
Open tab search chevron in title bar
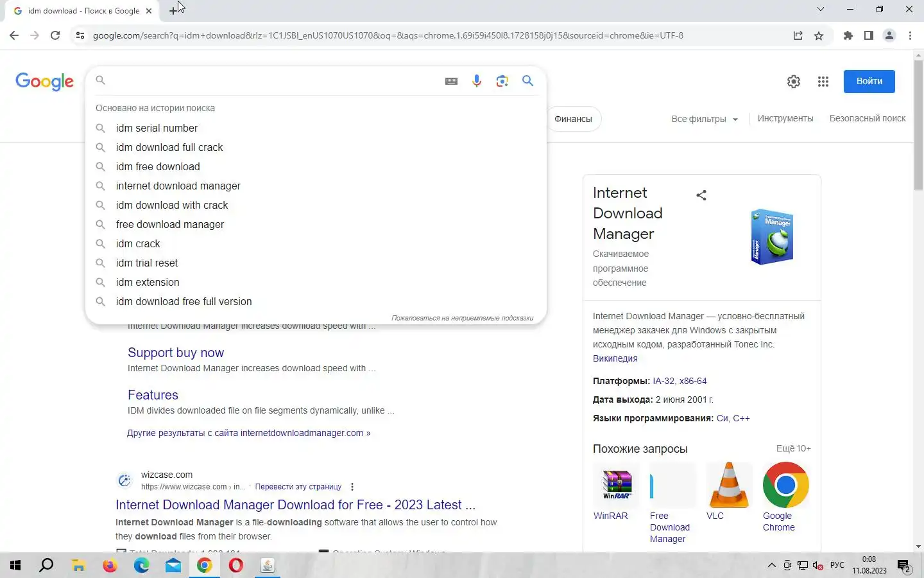click(821, 9)
